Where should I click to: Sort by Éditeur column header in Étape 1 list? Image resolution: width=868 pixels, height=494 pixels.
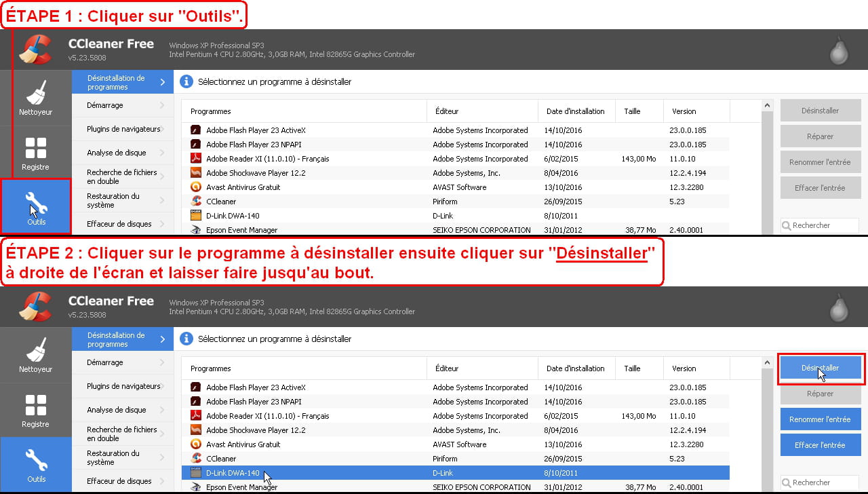(x=482, y=111)
